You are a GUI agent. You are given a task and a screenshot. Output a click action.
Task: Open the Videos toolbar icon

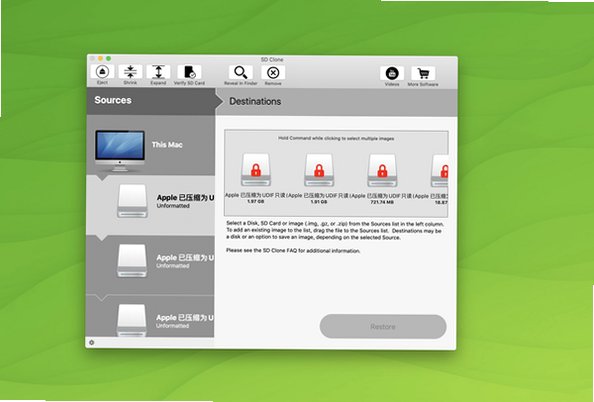tap(392, 73)
